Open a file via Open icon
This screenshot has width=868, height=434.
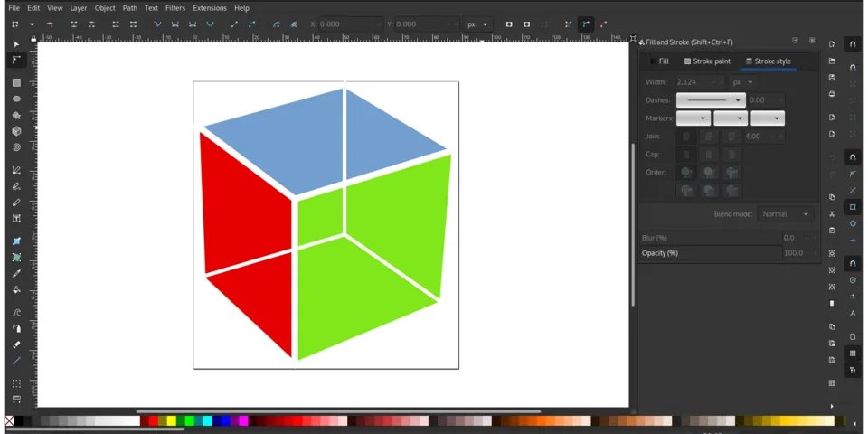(x=832, y=61)
